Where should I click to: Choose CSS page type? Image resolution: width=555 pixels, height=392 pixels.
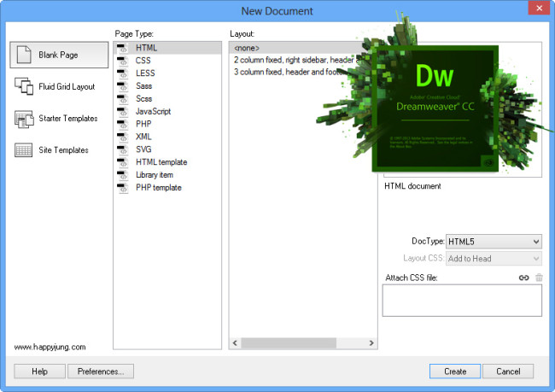coord(167,61)
